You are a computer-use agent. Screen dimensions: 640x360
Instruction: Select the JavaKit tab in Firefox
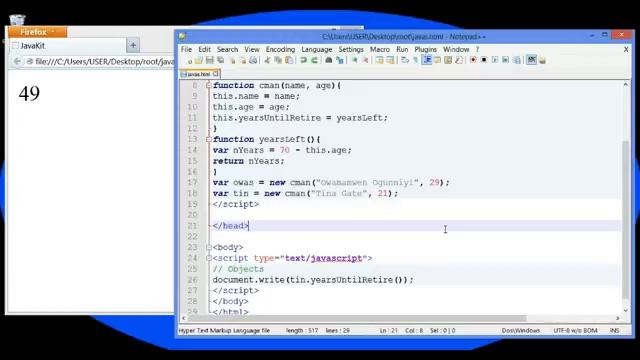pyautogui.click(x=67, y=46)
